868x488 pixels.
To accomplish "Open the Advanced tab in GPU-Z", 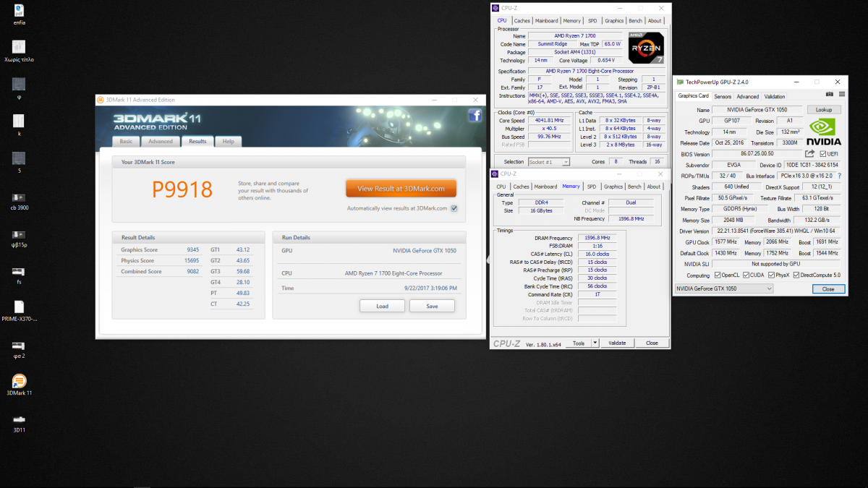I will pos(748,96).
